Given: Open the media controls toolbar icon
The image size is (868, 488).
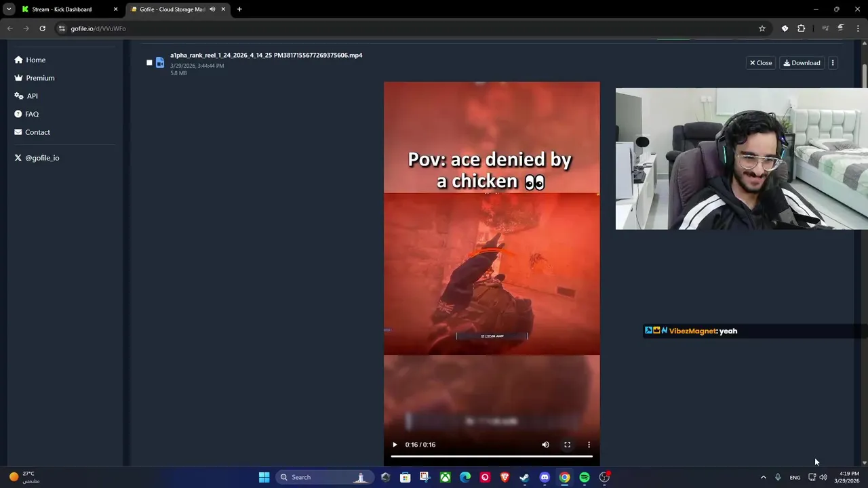Looking at the screenshot, I should [825, 28].
